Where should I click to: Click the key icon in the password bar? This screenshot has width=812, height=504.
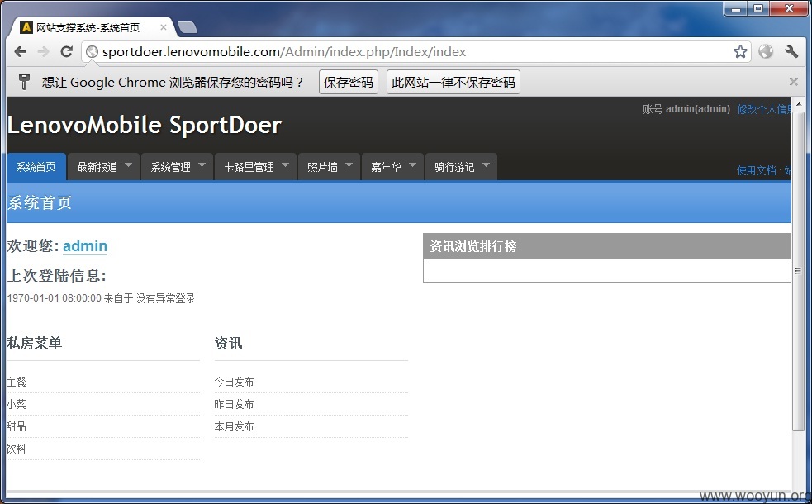click(24, 82)
